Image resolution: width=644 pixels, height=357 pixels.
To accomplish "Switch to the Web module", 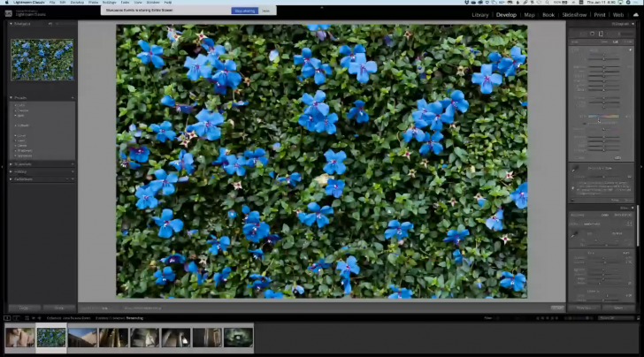I will [618, 15].
